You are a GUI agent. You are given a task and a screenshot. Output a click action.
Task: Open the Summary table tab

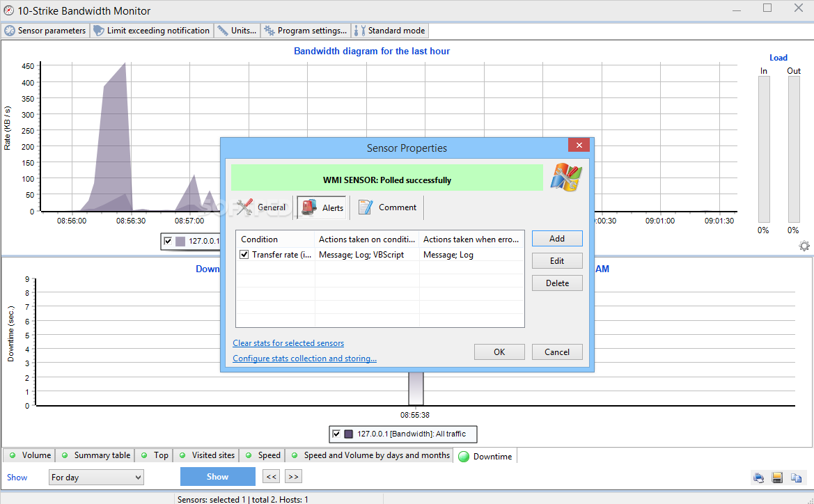pyautogui.click(x=95, y=456)
